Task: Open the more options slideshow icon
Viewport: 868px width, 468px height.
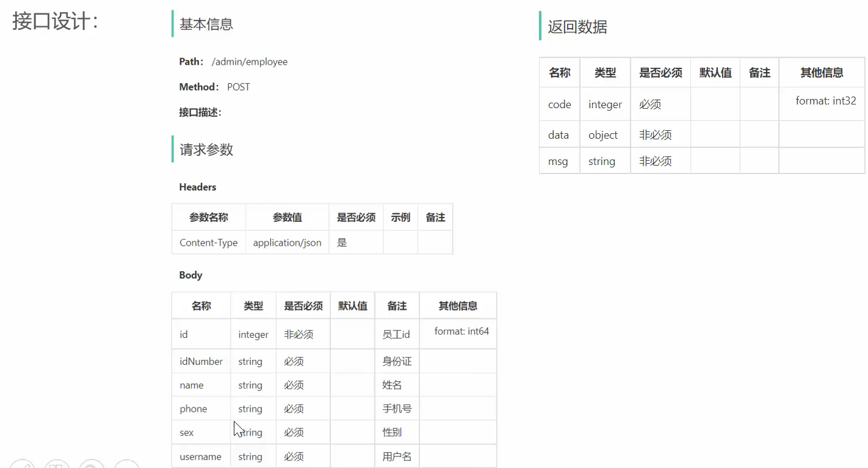Action: pos(126,466)
